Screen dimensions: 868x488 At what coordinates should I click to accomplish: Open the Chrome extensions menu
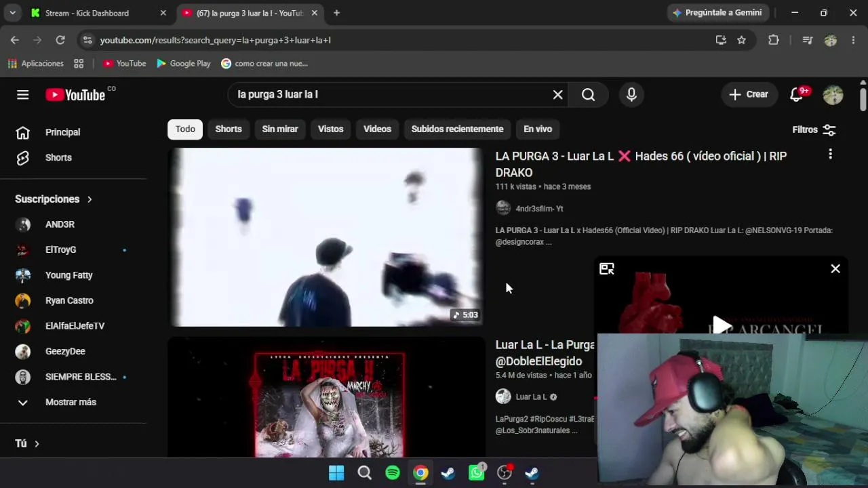tap(774, 40)
